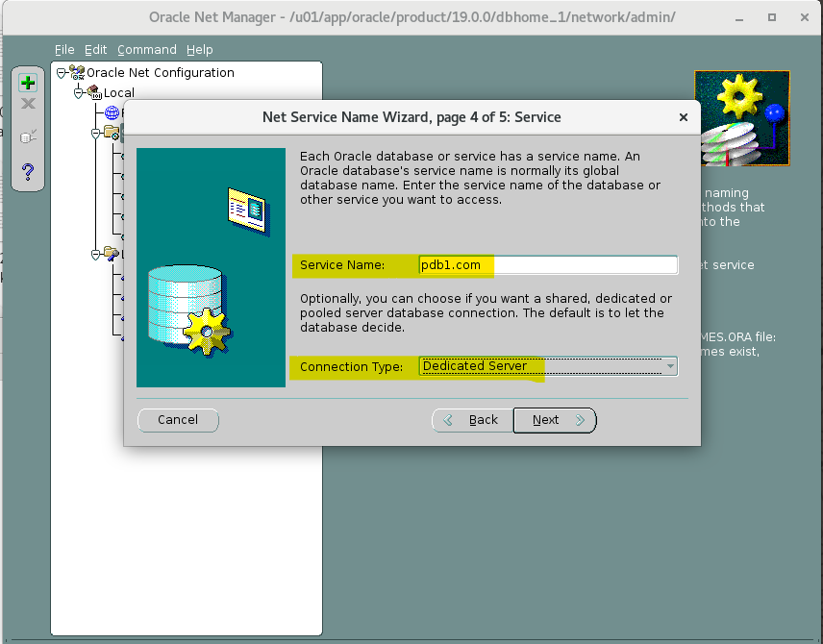The width and height of the screenshot is (823, 644).
Task: Click the Listeners folder icon
Action: (112, 254)
